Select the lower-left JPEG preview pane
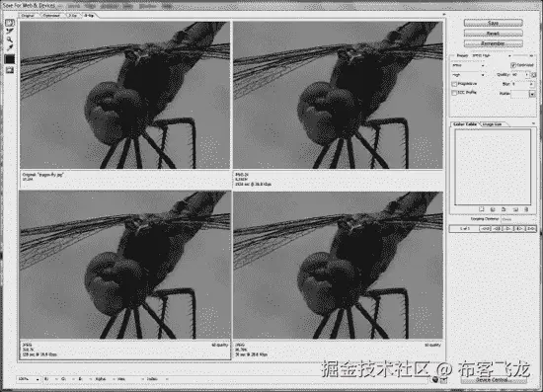The image size is (543, 392). pos(124,266)
